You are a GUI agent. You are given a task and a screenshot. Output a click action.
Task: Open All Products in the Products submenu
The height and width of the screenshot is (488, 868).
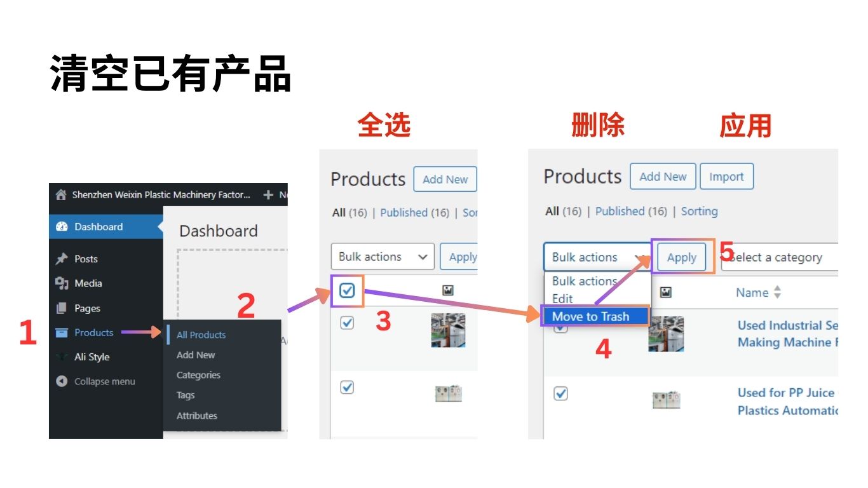(x=201, y=335)
